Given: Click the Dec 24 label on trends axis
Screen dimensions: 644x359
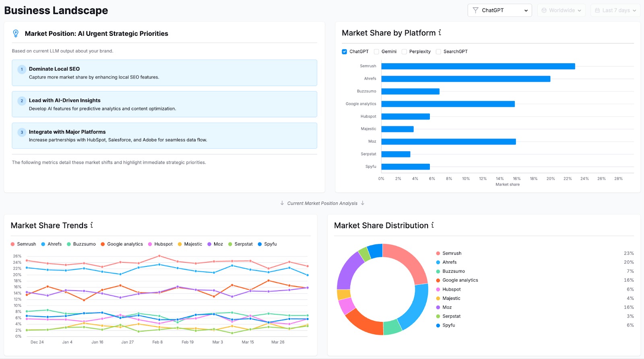Looking at the screenshot, I should tap(37, 342).
